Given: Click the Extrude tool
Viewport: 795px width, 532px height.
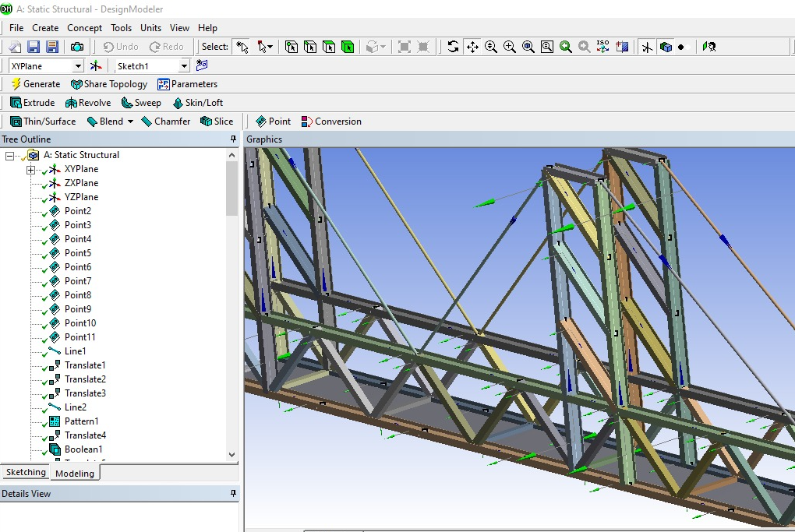Looking at the screenshot, I should 33,103.
